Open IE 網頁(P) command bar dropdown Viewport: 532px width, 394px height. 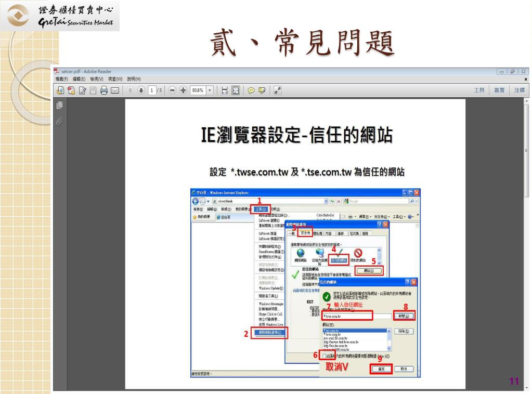(366, 217)
